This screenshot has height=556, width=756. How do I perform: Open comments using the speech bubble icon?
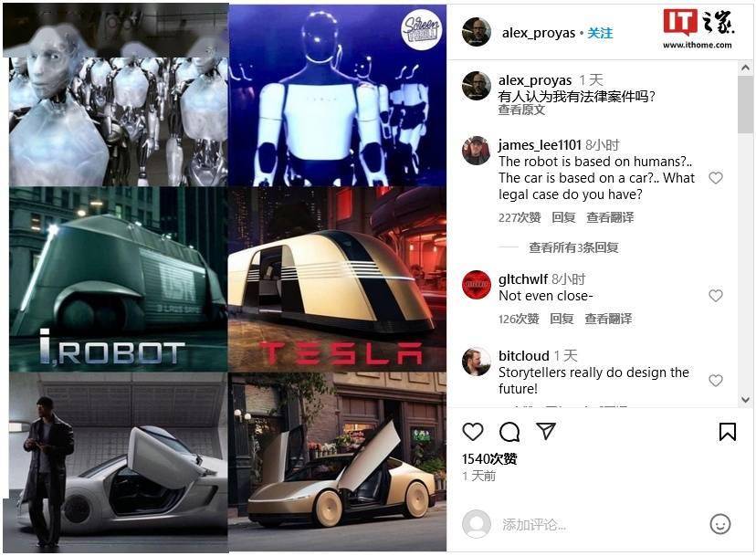(509, 432)
